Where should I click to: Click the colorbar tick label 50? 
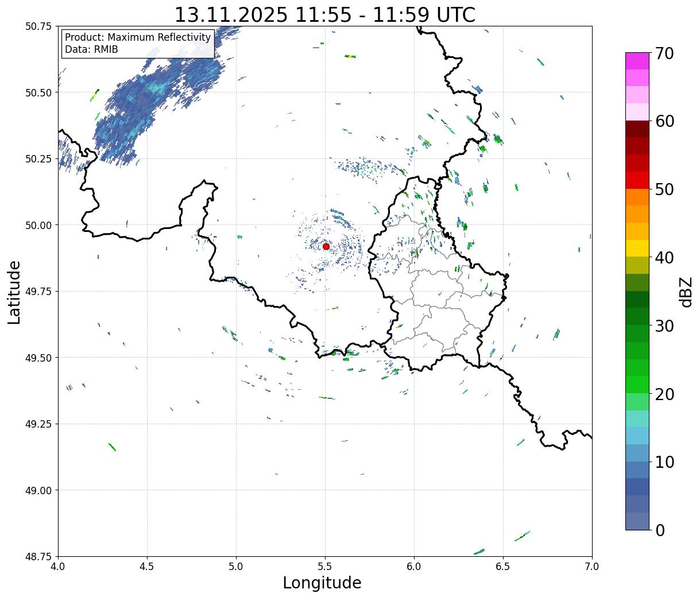[664, 189]
